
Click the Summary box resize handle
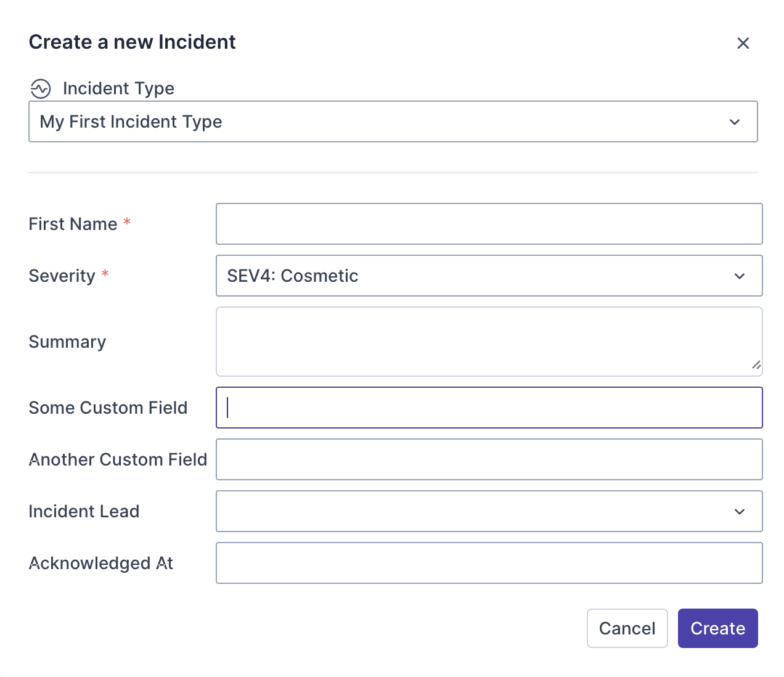[756, 365]
